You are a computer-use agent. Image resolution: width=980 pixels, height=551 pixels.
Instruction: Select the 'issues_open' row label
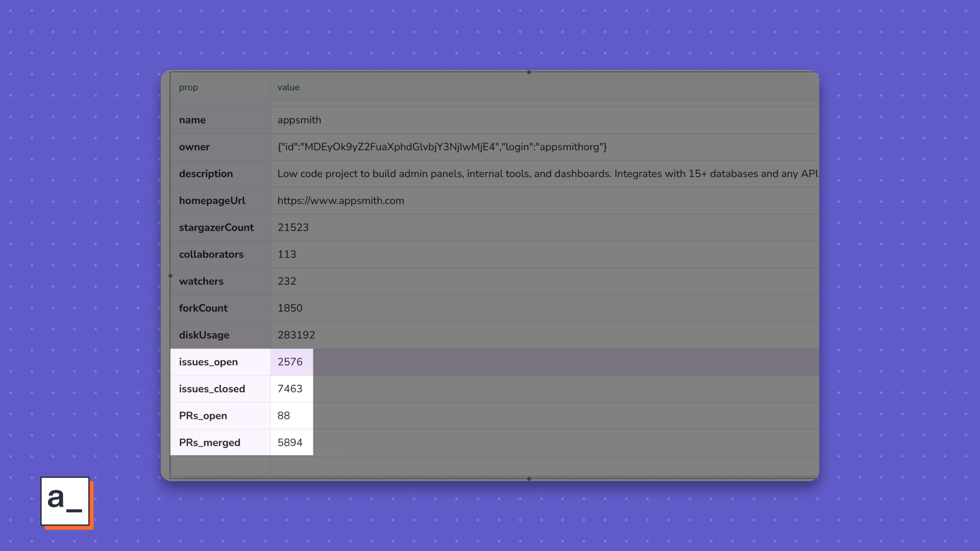pyautogui.click(x=208, y=362)
